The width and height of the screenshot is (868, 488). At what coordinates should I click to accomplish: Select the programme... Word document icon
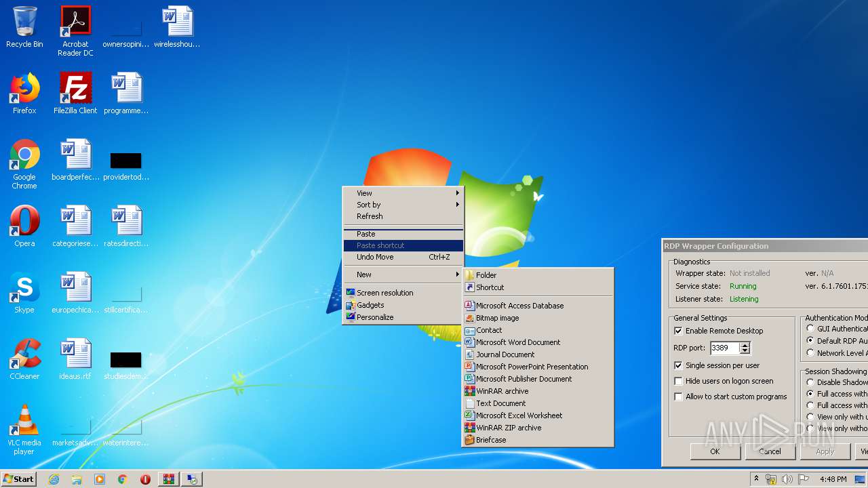click(126, 94)
